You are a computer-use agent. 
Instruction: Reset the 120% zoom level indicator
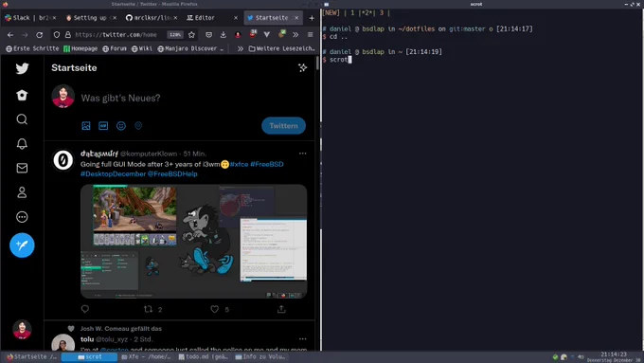coord(175,35)
